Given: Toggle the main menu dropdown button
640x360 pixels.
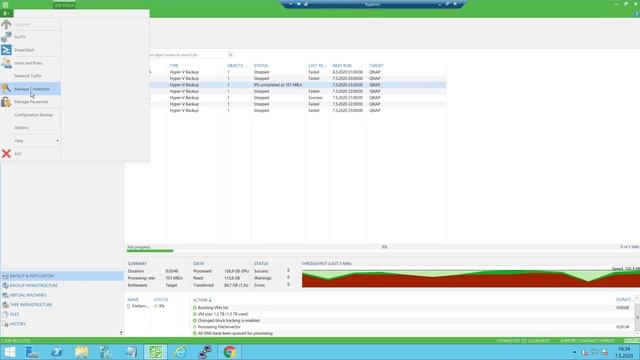Looking at the screenshot, I should click(7, 13).
